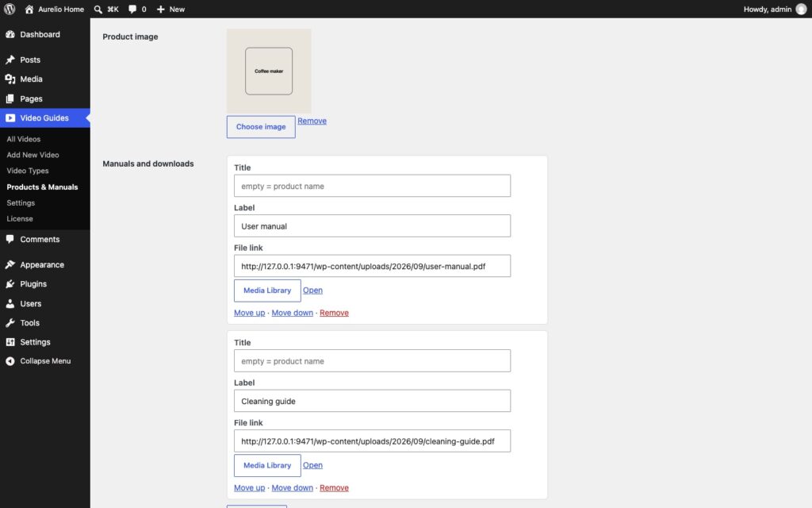Click the plus icon next to New

pyautogui.click(x=160, y=9)
